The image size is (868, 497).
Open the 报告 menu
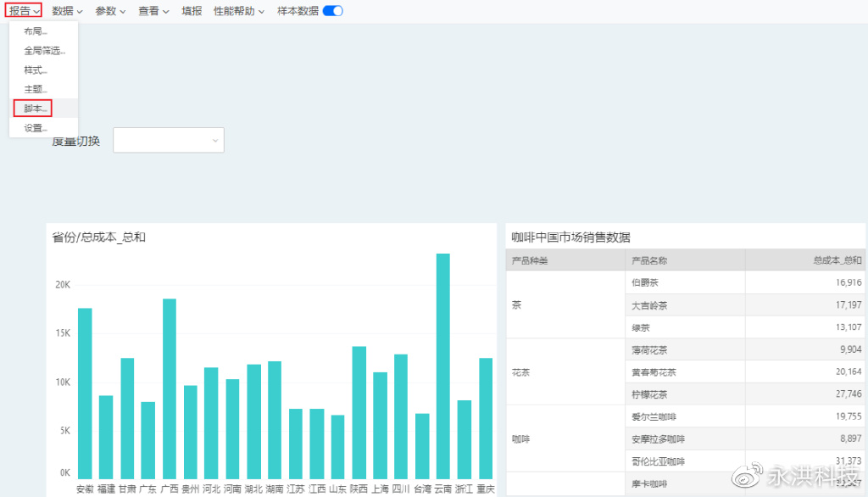(x=23, y=12)
